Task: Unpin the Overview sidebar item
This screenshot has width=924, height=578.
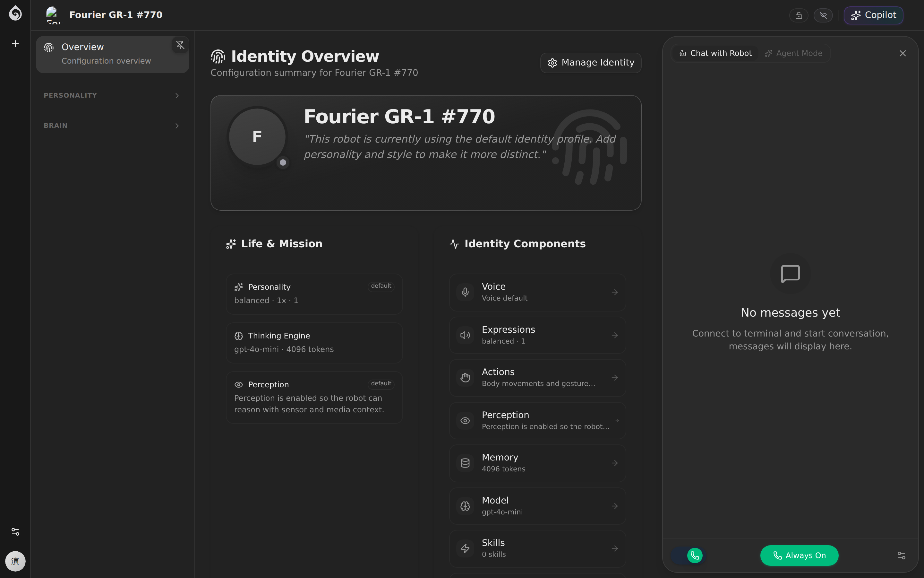Action: click(180, 45)
